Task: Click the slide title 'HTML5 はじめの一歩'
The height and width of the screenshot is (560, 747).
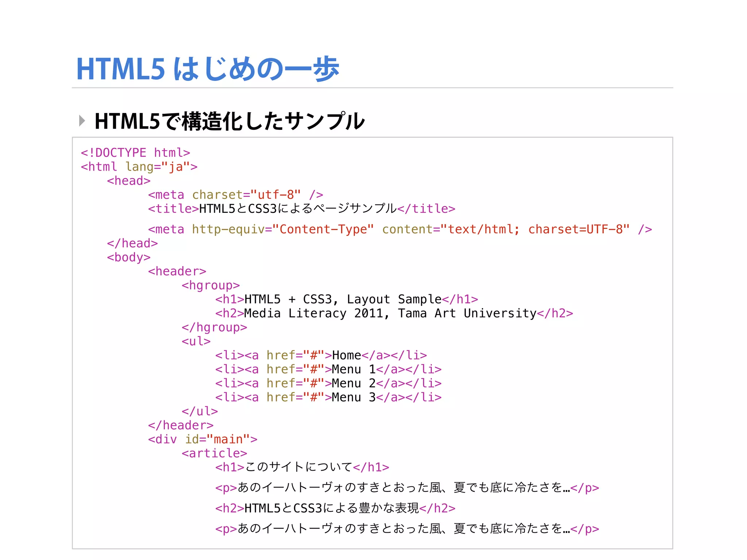Action: pyautogui.click(x=208, y=69)
